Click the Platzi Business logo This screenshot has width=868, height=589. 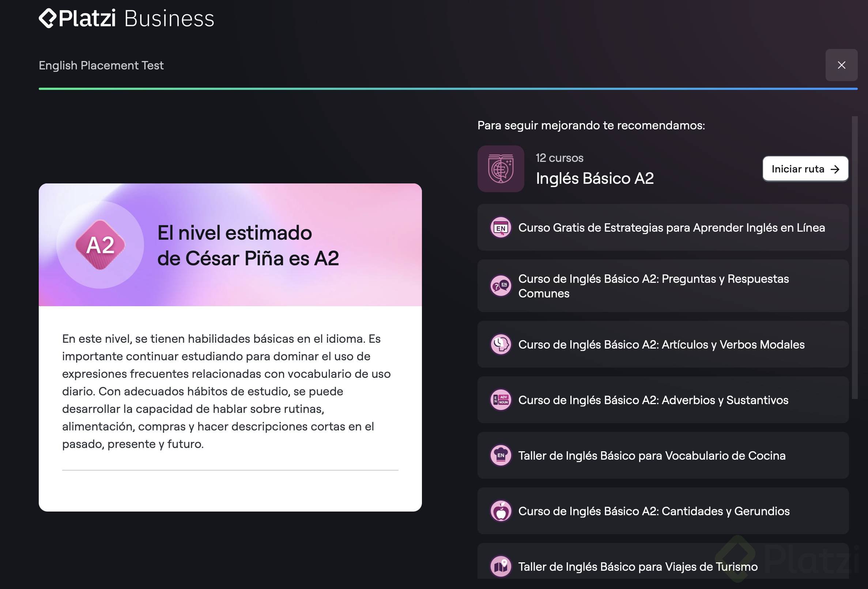[126, 19]
